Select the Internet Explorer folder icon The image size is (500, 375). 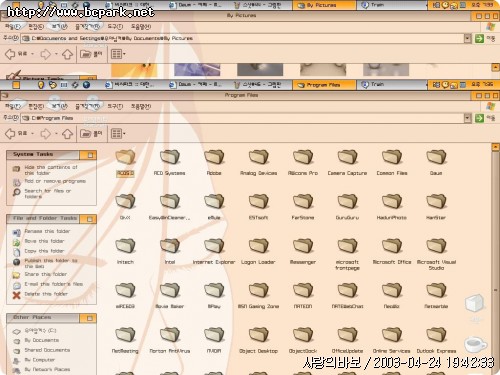[214, 246]
